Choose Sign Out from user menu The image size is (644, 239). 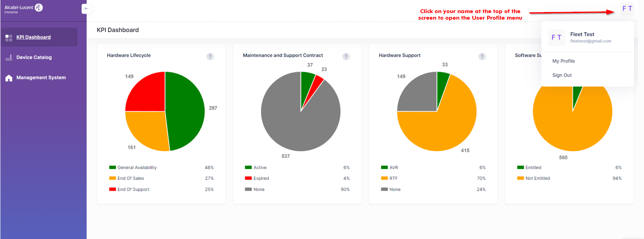coord(562,75)
